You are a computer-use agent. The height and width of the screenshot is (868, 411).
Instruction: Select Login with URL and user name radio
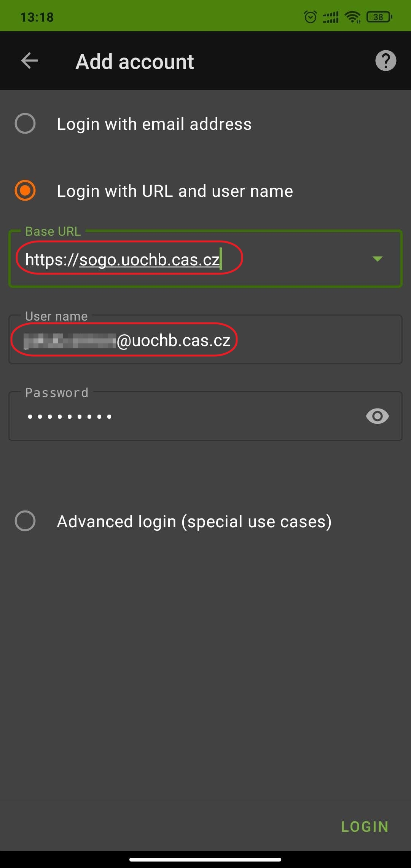[x=25, y=190]
